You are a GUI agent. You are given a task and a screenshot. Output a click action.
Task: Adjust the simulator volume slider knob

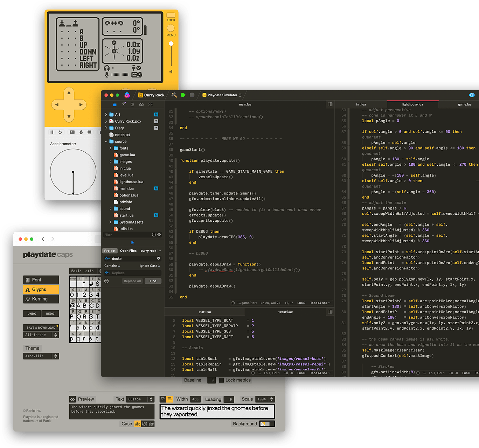click(171, 44)
